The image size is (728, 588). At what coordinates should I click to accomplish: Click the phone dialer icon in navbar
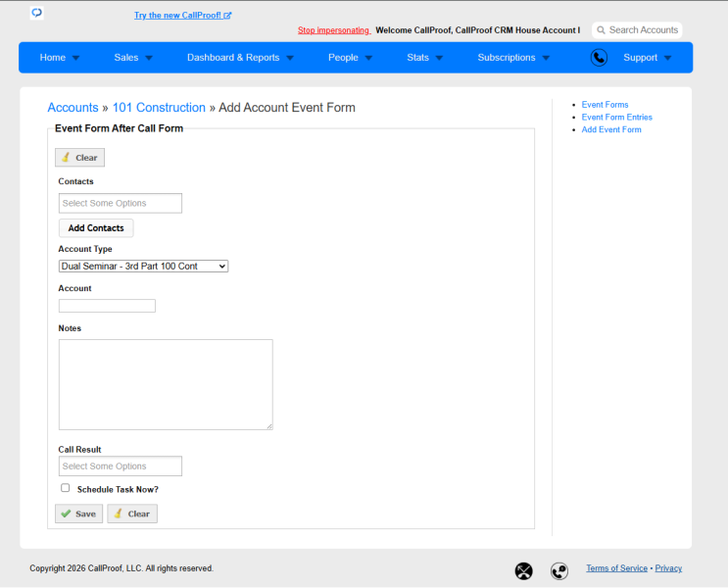pyautogui.click(x=599, y=58)
